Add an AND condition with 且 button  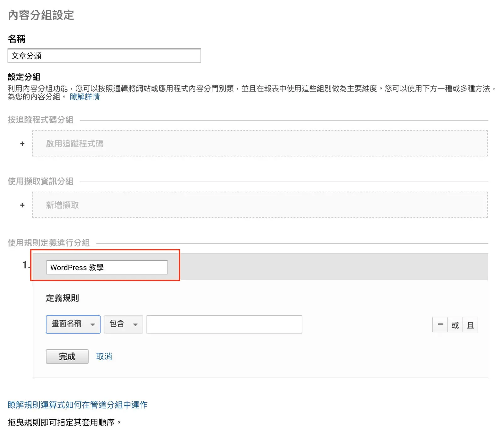pos(470,324)
